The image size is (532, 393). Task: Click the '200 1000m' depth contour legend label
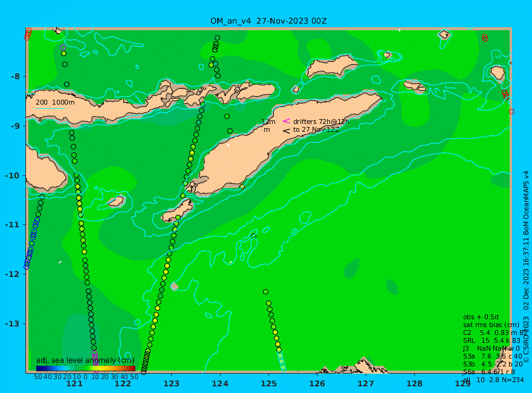[55, 102]
